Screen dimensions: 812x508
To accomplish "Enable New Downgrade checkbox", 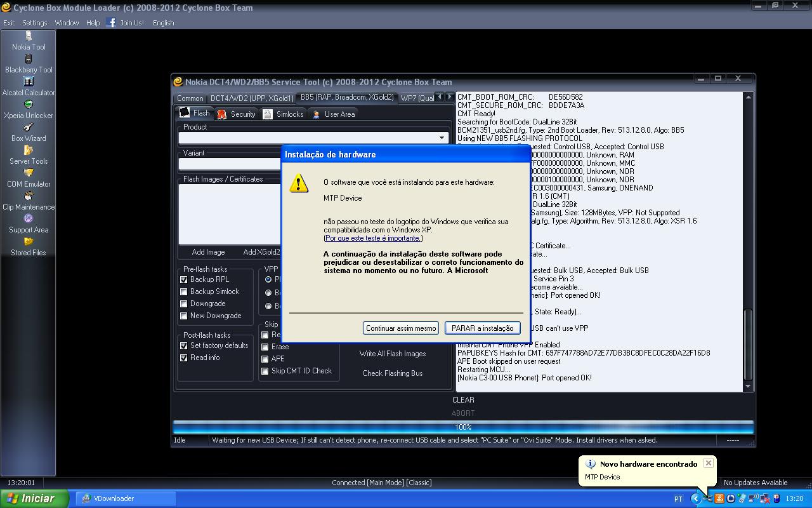I will 184,316.
